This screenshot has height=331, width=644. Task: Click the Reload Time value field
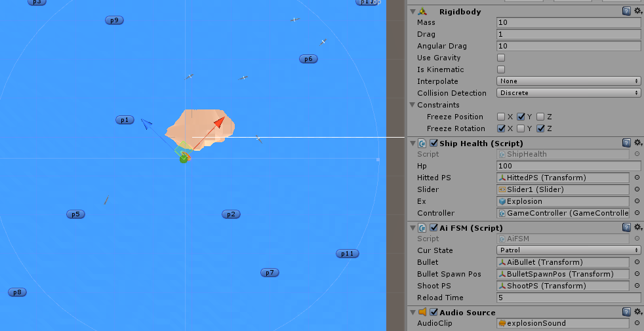click(x=569, y=298)
